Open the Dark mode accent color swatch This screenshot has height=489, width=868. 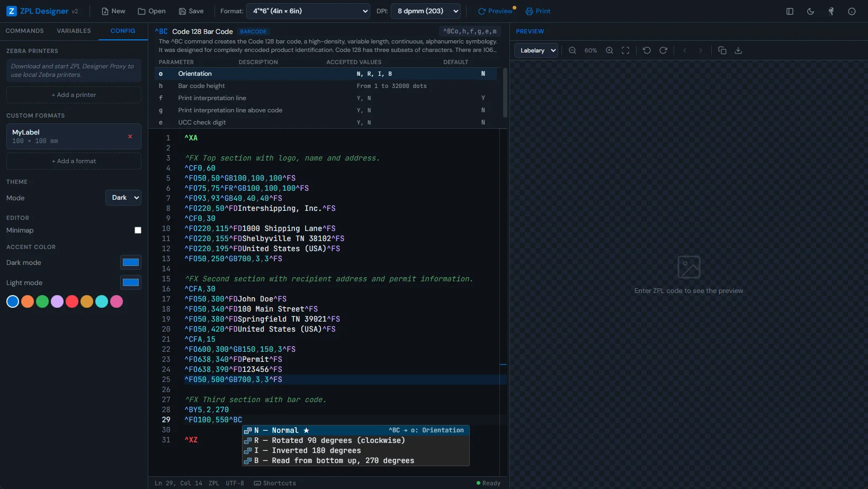pos(130,262)
